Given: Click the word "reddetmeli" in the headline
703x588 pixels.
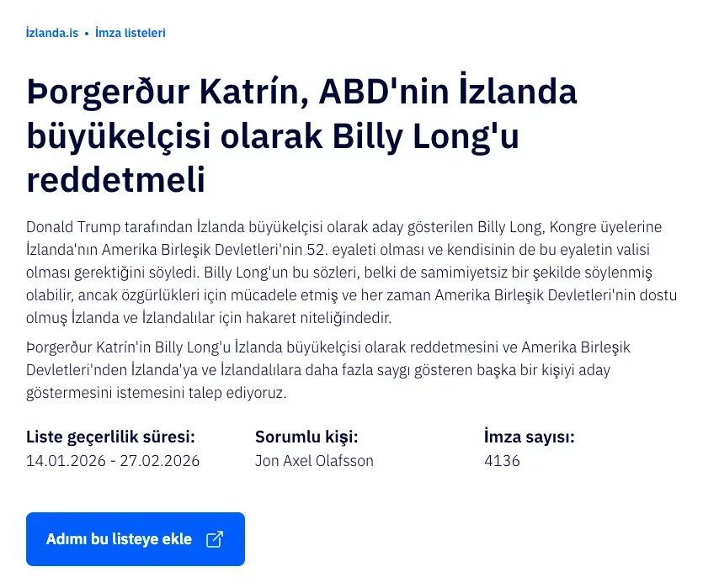Looking at the screenshot, I should pyautogui.click(x=116, y=181).
